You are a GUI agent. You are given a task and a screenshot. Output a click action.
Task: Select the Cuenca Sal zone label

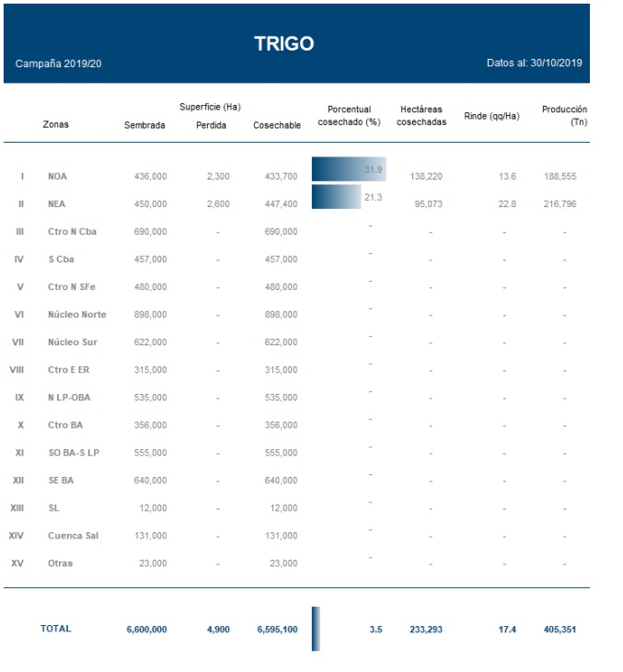[x=73, y=536]
